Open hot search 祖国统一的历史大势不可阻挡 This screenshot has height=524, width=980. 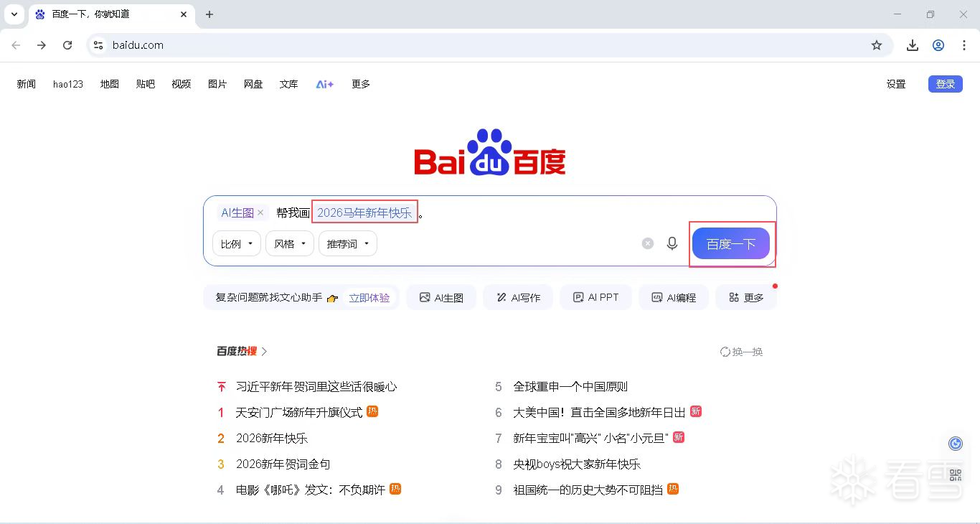588,490
